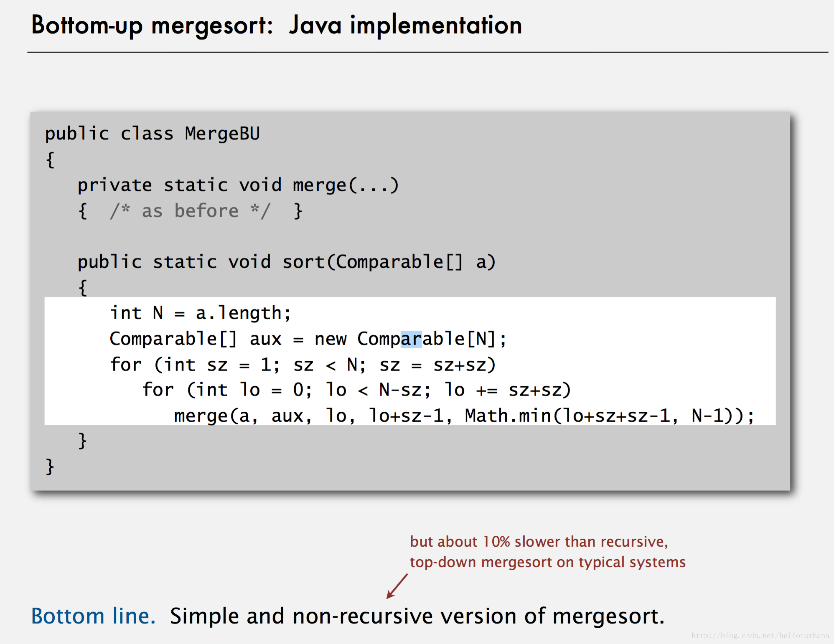Click the comment '/* as before */'

(190, 211)
